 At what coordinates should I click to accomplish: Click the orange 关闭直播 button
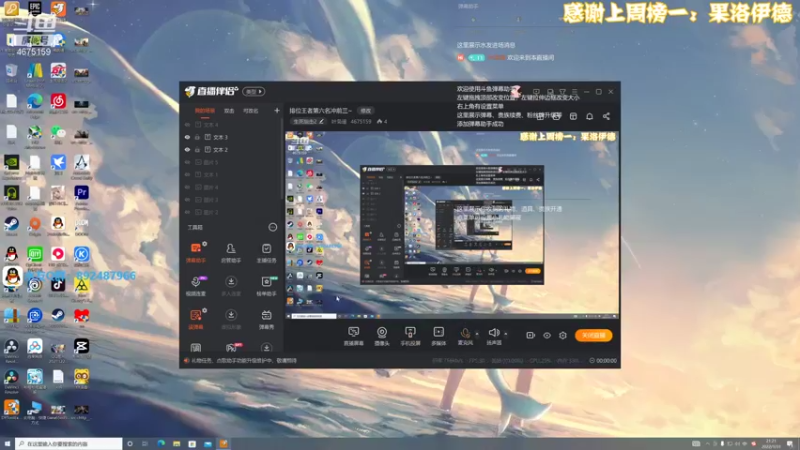tap(593, 335)
